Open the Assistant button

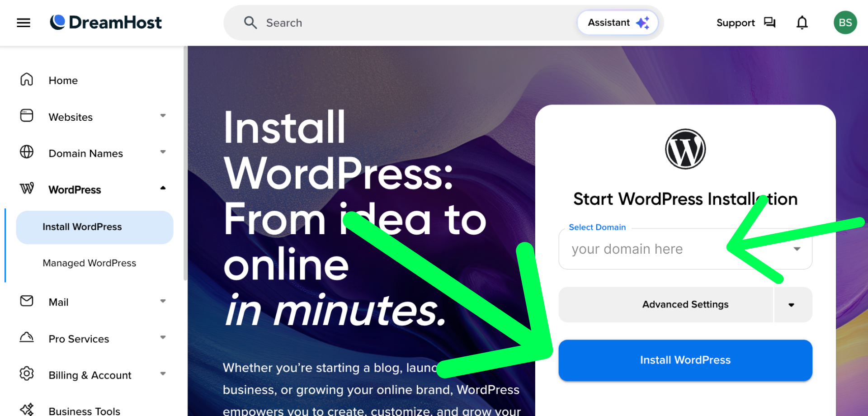[618, 23]
